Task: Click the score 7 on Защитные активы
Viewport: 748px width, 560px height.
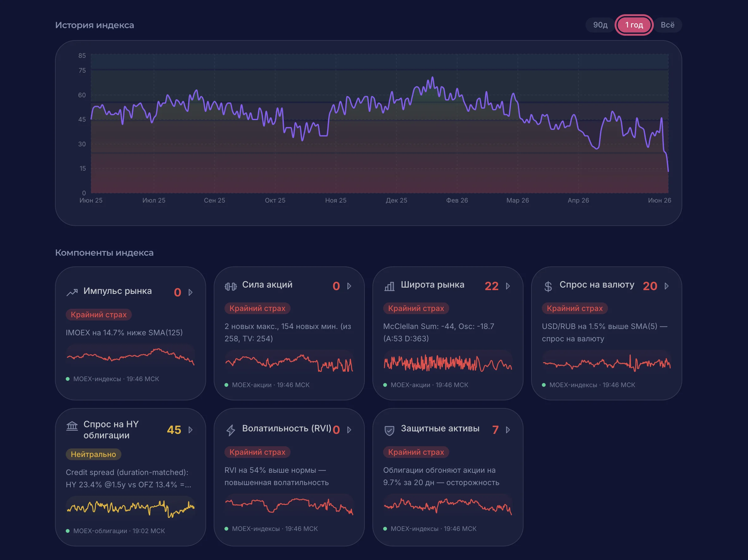Action: (x=495, y=430)
